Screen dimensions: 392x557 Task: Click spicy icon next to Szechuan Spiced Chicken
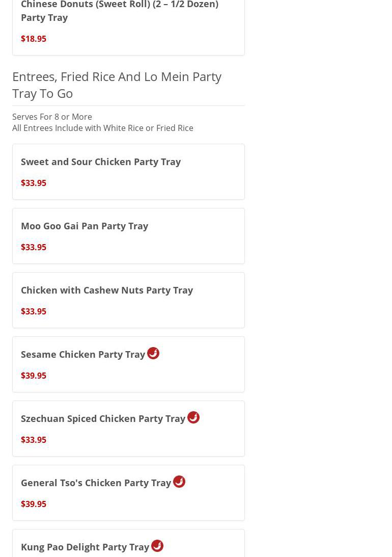click(193, 417)
